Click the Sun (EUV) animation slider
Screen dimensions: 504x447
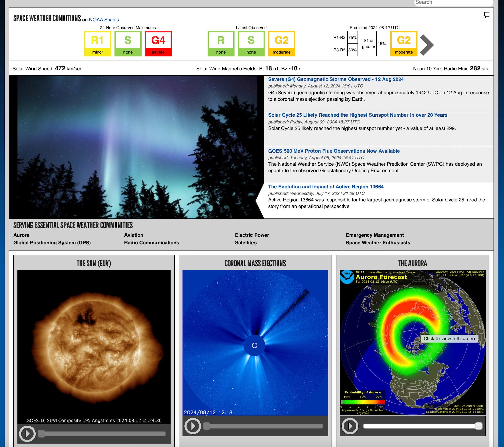coord(102,434)
